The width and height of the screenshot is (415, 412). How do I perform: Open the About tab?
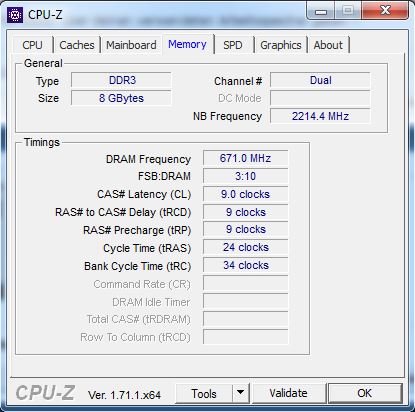point(328,45)
